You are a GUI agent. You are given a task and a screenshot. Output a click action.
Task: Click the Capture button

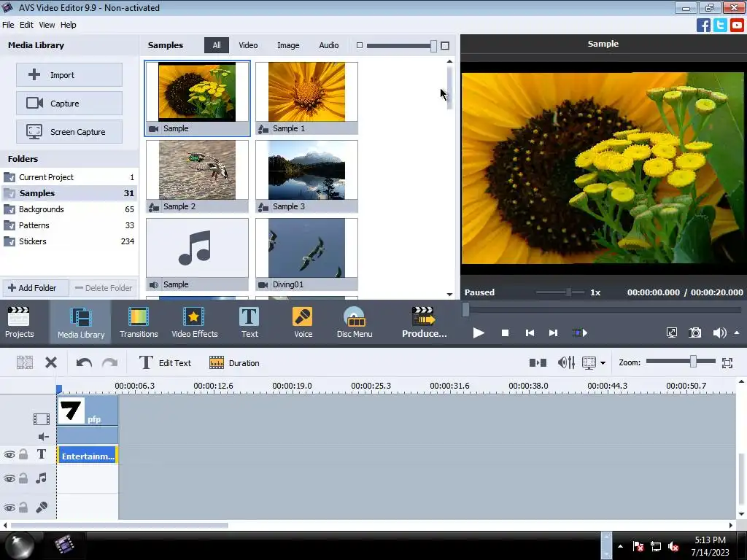point(69,104)
